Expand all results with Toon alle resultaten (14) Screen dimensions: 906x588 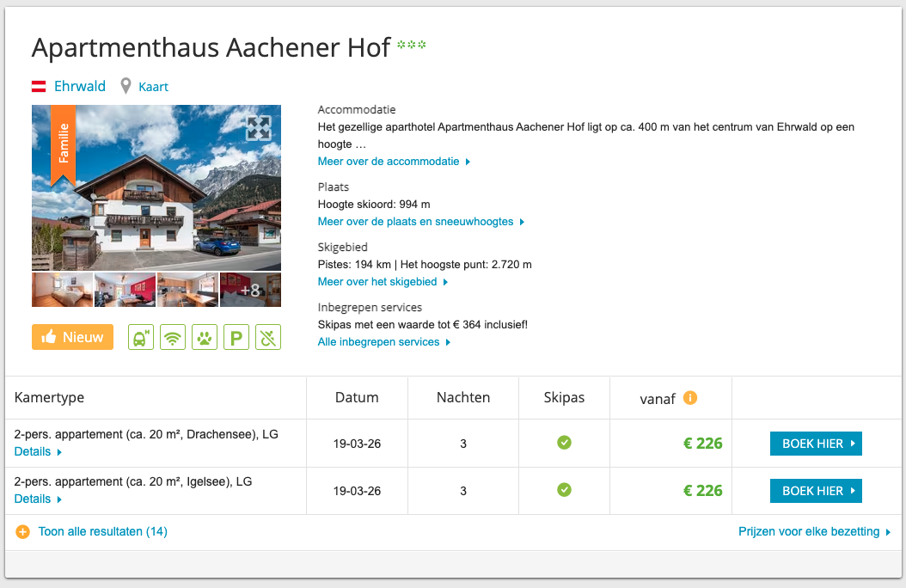(102, 532)
